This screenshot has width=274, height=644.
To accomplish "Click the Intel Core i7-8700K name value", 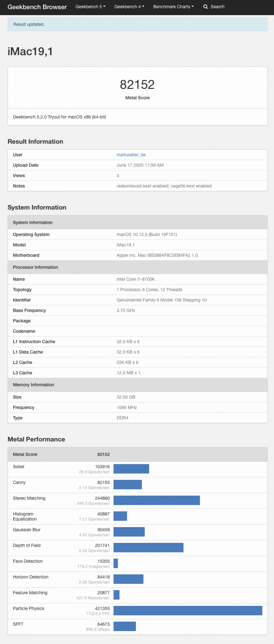I will coord(136,279).
